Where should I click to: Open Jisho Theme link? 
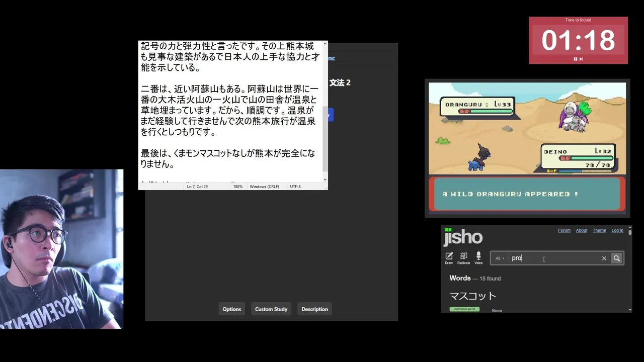click(x=599, y=230)
